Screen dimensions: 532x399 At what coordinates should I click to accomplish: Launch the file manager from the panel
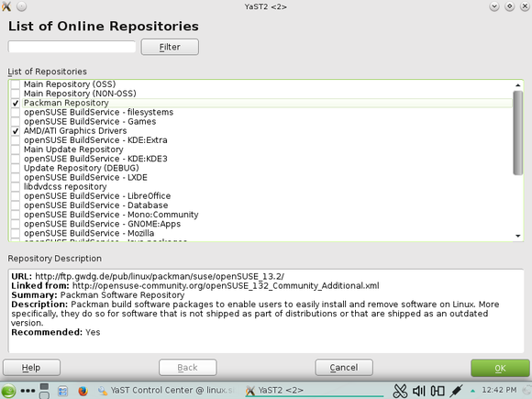click(x=62, y=391)
